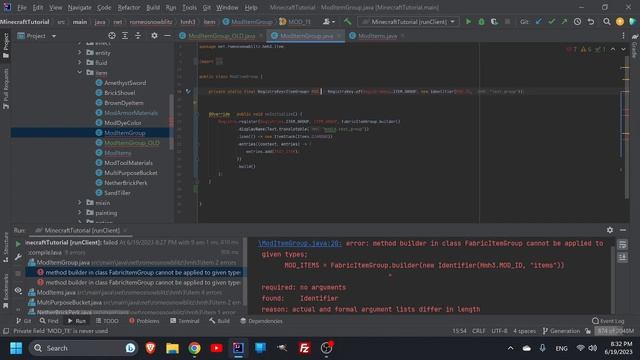Show Git history clock icon
The height and width of the screenshot is (360, 640).
[x=577, y=22]
